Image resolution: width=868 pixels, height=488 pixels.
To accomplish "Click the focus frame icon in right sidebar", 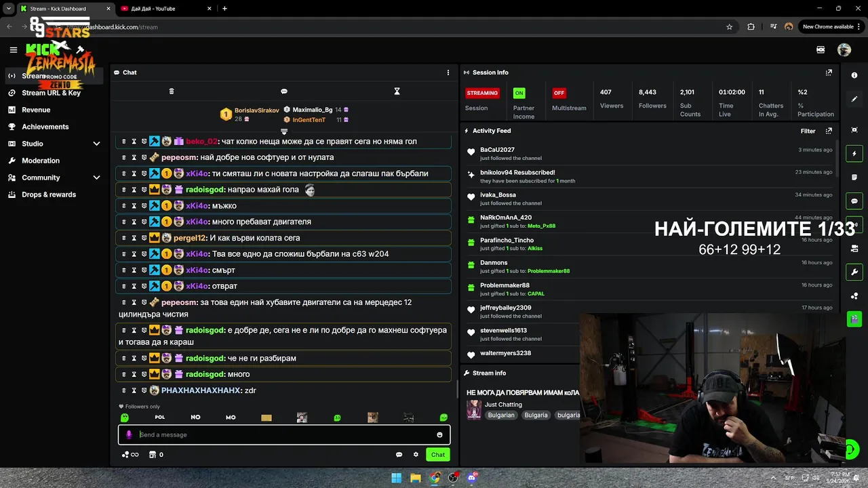I will [x=854, y=130].
